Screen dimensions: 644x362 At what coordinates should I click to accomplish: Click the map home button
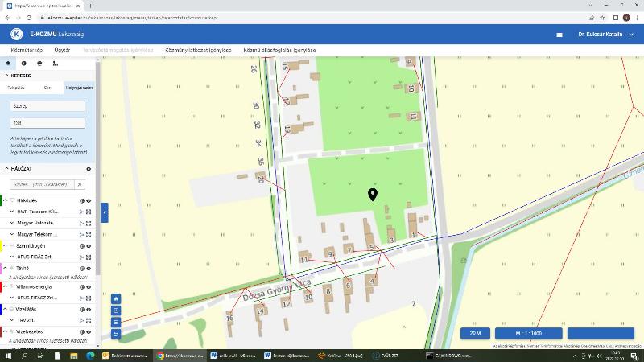tap(116, 298)
